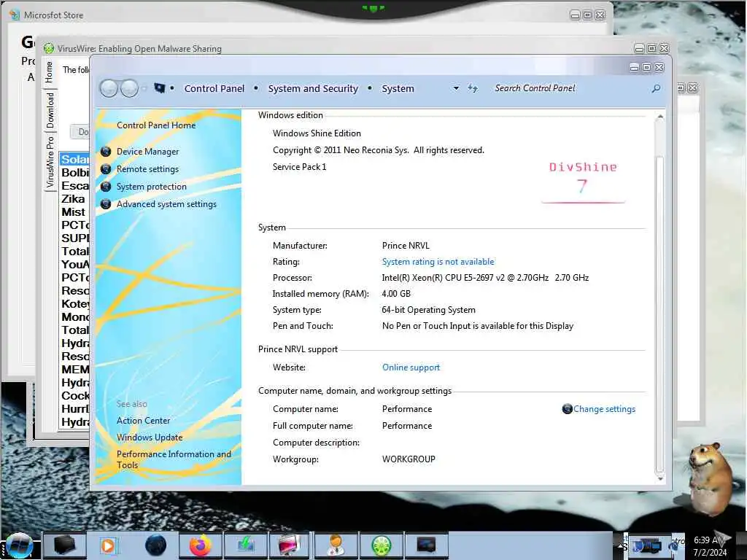Select the 'YouA' entry in VirusWire list

coord(75,264)
